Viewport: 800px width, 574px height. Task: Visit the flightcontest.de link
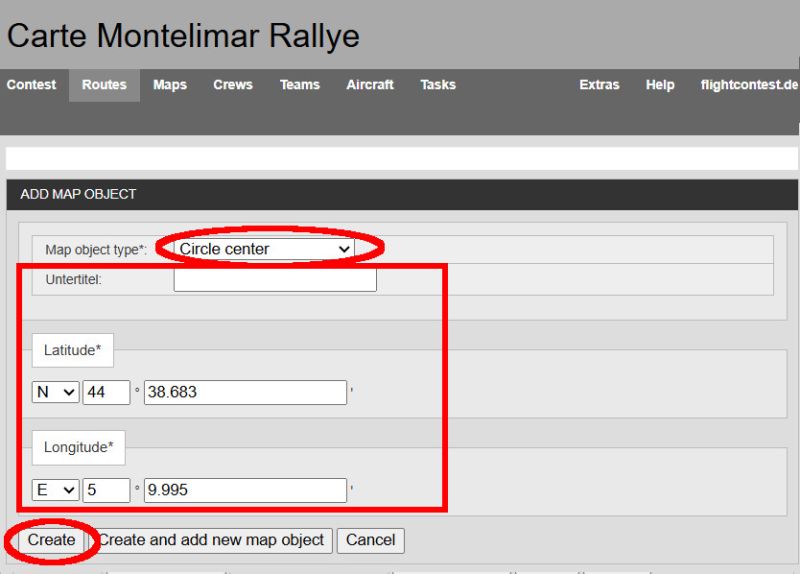[749, 85]
